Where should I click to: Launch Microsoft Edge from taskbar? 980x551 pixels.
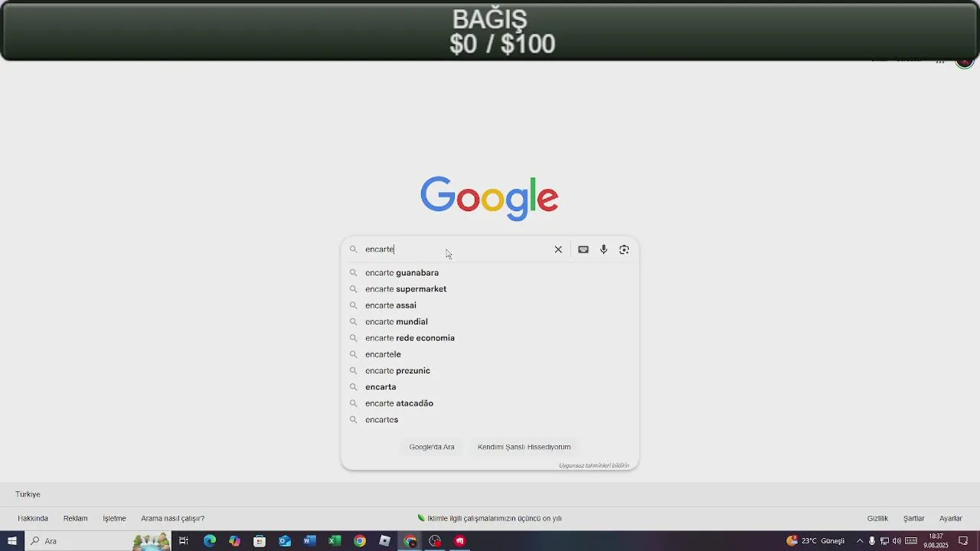pos(210,541)
